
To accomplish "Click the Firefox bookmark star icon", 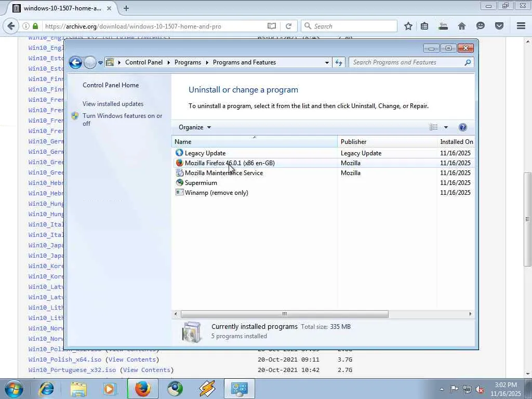I will point(408,26).
